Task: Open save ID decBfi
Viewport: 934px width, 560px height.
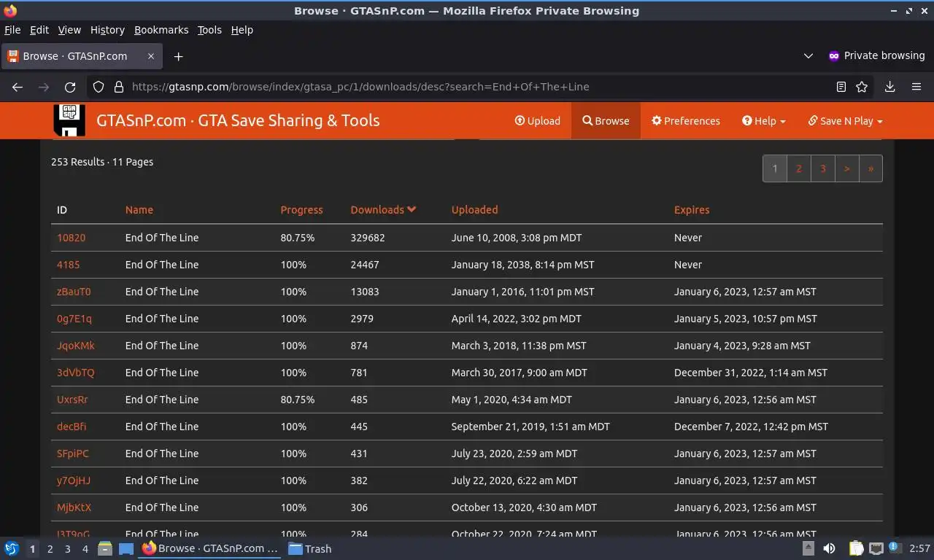Action: pyautogui.click(x=72, y=427)
